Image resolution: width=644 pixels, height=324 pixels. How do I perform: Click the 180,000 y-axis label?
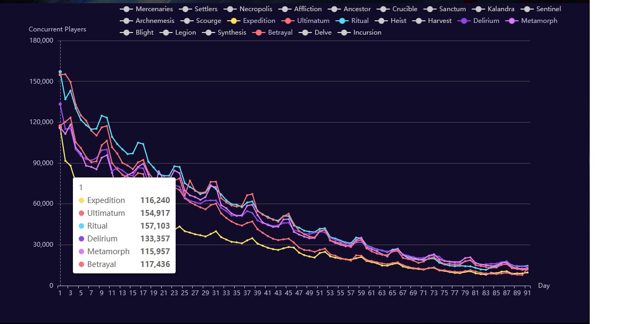click(x=41, y=40)
